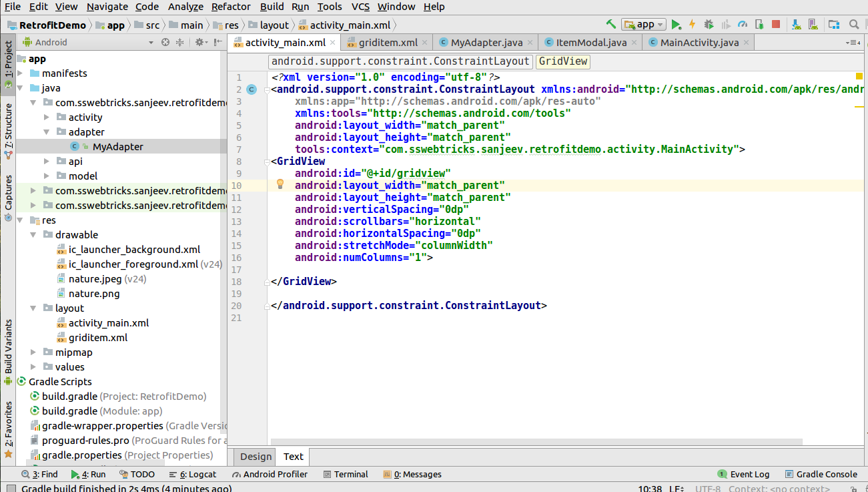Expand the activity package
868x492 pixels.
tap(47, 117)
